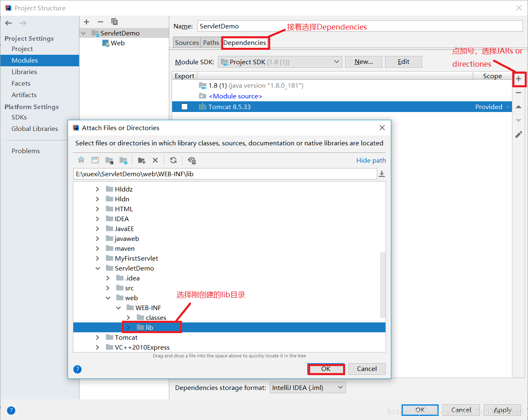Confirm with OK in Attach Files dialog

tap(326, 369)
